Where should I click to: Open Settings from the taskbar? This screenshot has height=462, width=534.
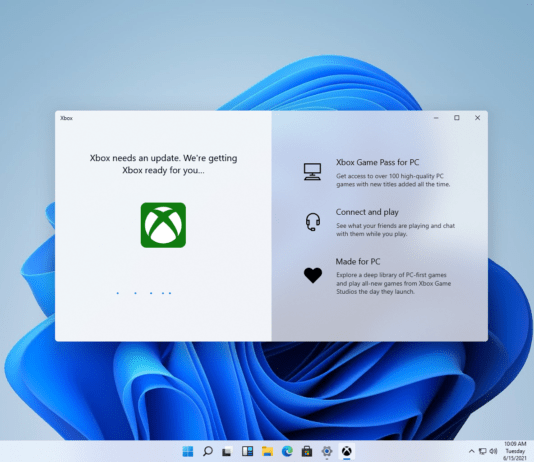[x=327, y=451]
